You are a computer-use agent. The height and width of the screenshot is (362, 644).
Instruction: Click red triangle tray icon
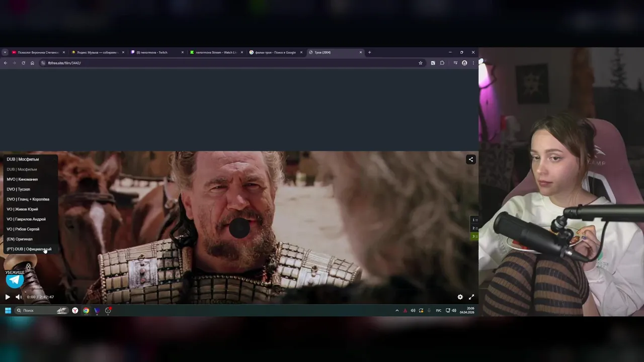[x=406, y=311]
